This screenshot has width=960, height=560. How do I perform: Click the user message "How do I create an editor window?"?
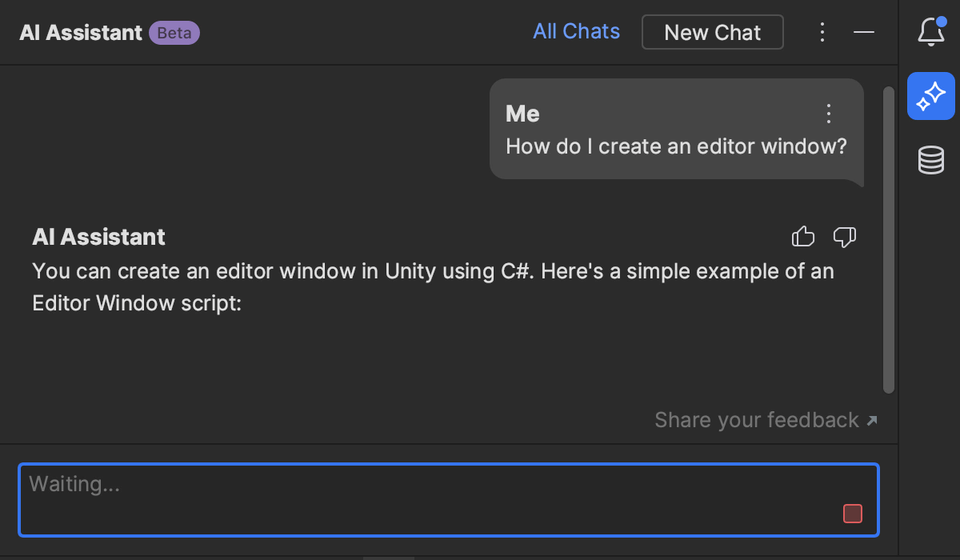click(676, 147)
